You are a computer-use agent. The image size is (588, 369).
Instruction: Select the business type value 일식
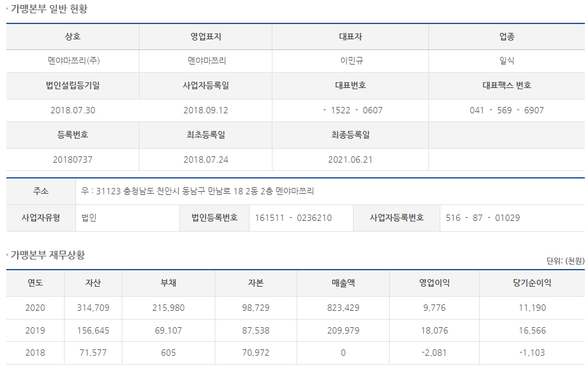[x=507, y=61]
